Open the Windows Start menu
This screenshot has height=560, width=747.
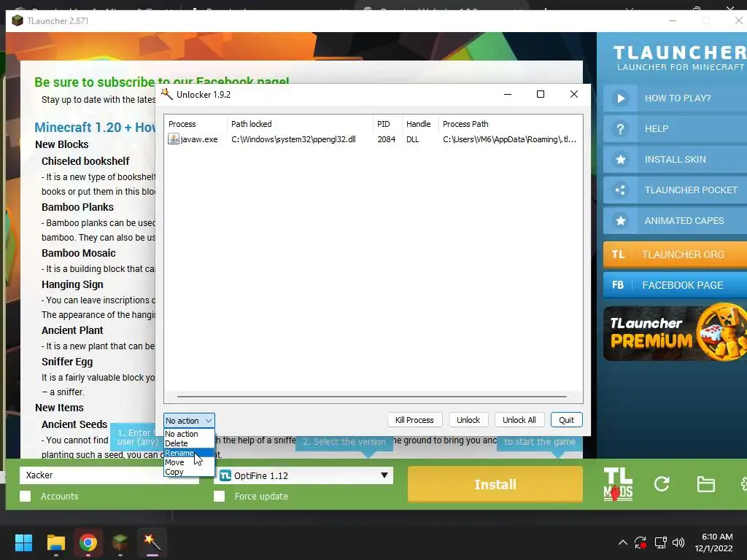23,542
